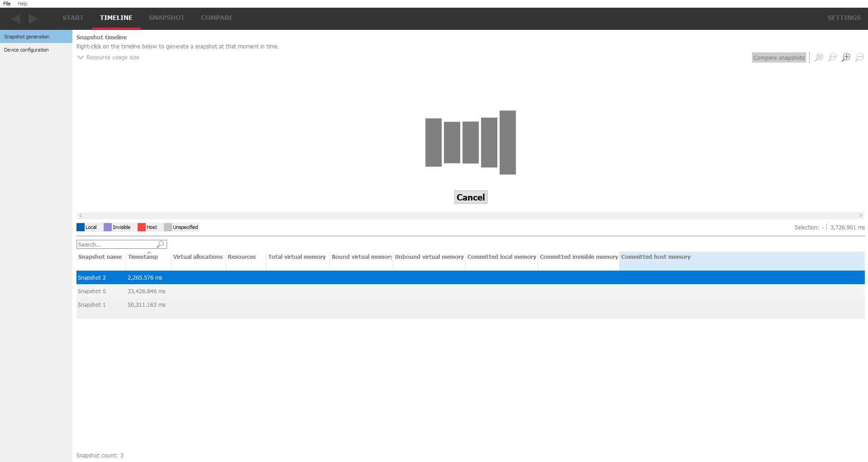Open Device configuration in the sidebar

(x=26, y=50)
